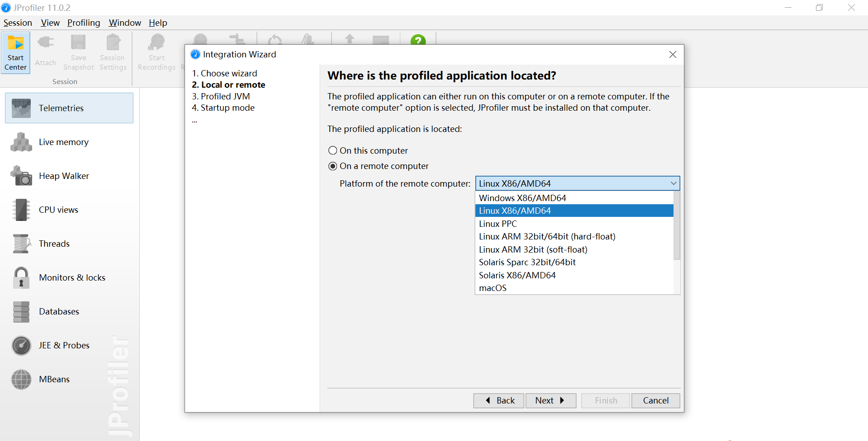868x441 pixels.
Task: Open Heap Walker section
Action: coord(69,176)
